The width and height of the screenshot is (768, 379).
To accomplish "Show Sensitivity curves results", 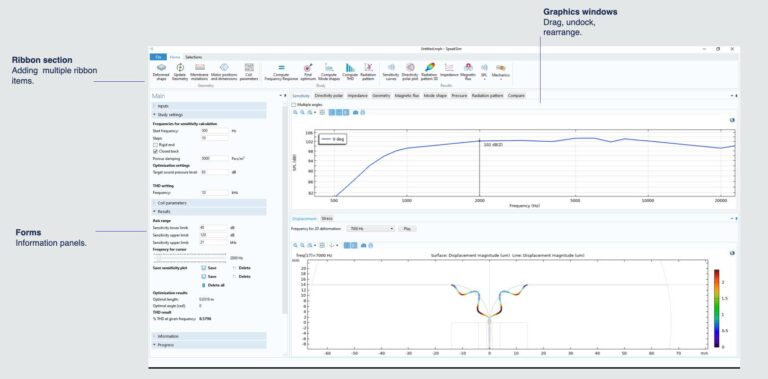I will click(391, 71).
